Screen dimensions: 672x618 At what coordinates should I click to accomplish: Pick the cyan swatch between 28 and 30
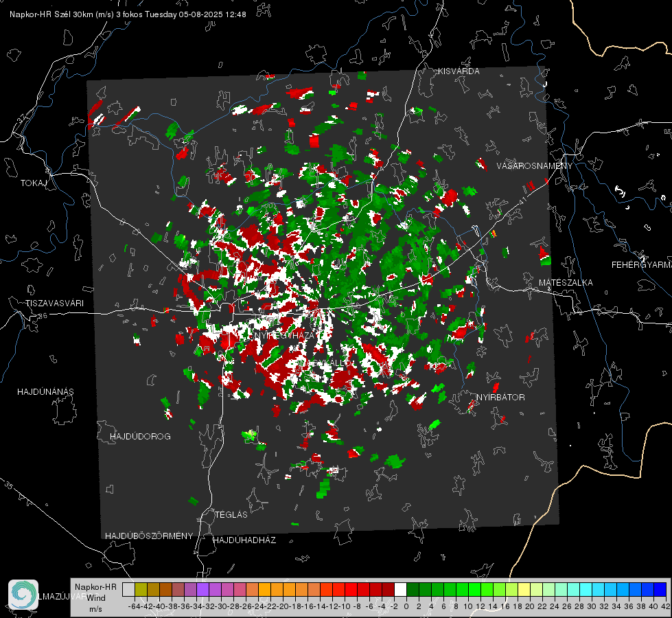[586, 589]
